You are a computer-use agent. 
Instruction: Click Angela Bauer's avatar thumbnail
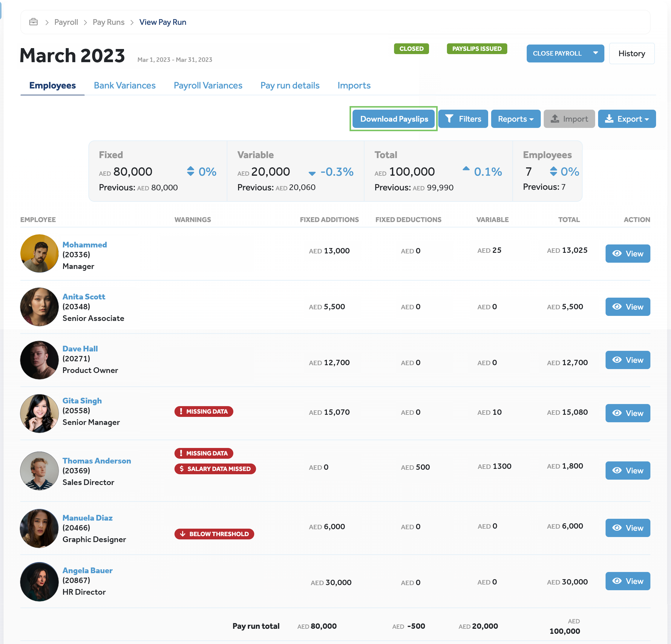pyautogui.click(x=39, y=581)
